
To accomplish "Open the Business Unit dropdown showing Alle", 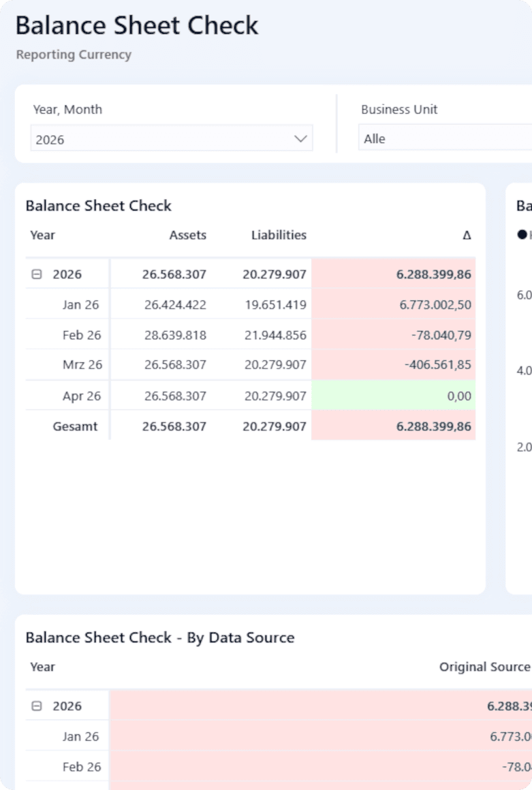I will pyautogui.click(x=445, y=138).
